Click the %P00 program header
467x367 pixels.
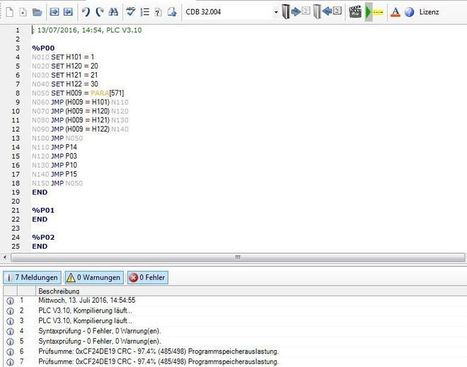tap(43, 48)
